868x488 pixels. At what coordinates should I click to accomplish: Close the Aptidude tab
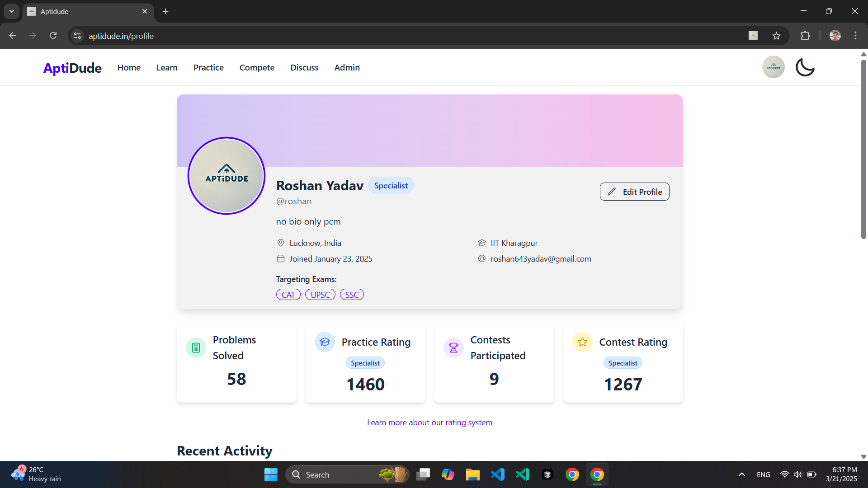(145, 11)
